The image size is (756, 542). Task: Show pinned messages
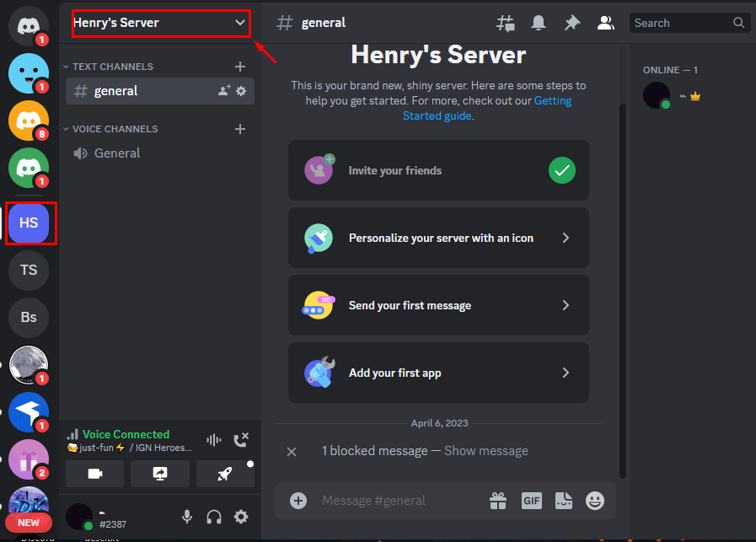pos(571,23)
